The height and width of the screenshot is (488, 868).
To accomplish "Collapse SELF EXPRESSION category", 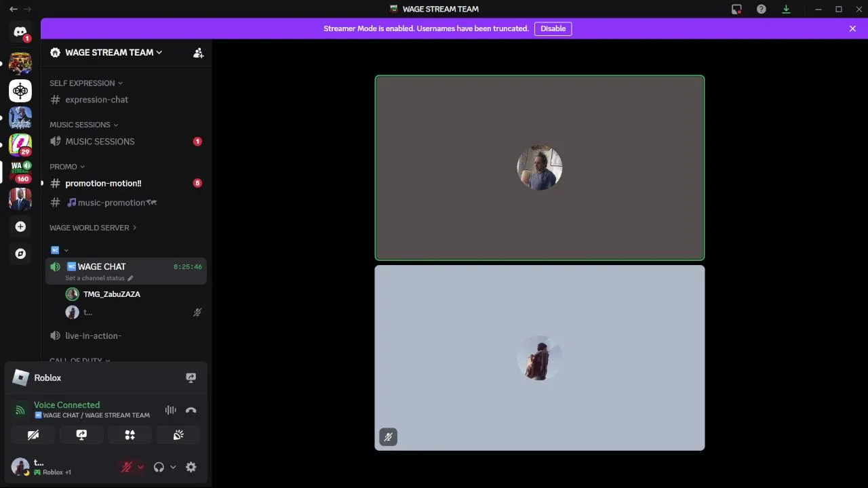I will (86, 83).
